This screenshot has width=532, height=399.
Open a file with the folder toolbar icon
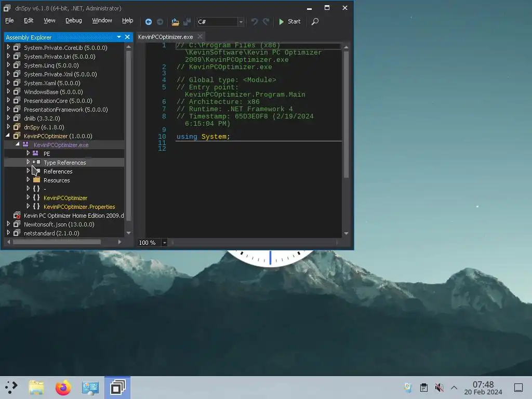tap(175, 22)
